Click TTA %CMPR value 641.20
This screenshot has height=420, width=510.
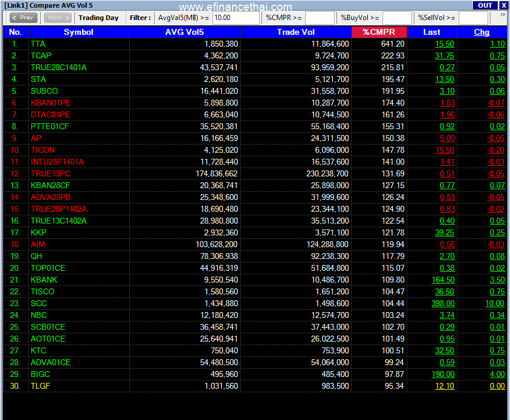[393, 44]
